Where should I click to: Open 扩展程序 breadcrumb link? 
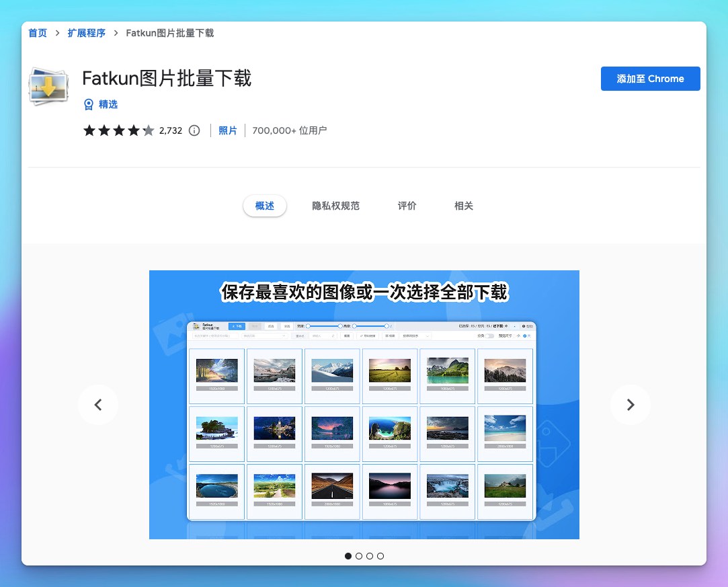click(x=86, y=33)
